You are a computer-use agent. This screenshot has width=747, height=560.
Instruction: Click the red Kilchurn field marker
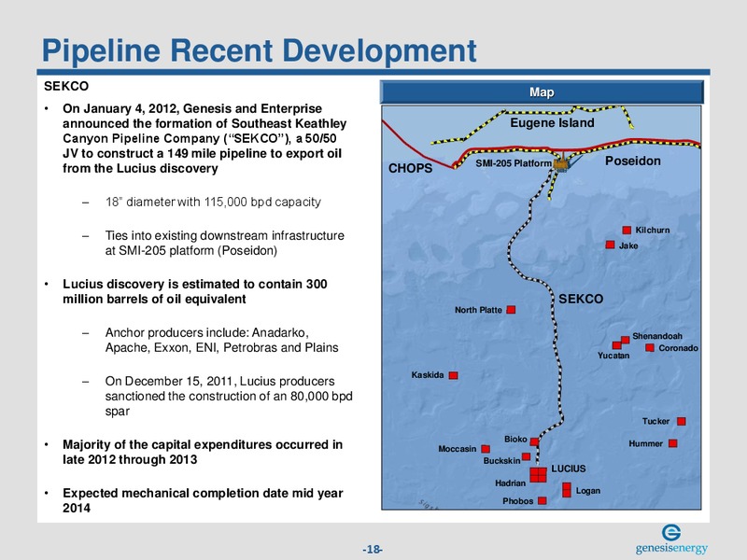[x=627, y=230]
